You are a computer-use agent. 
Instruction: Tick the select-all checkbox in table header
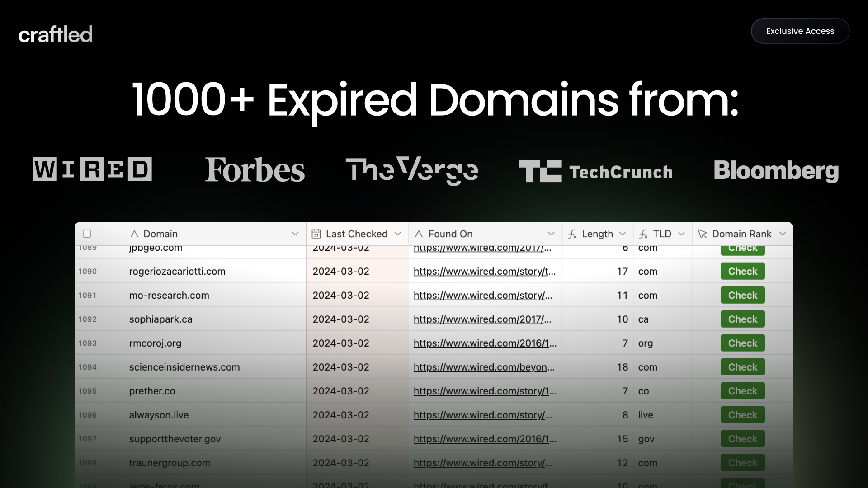[87, 234]
